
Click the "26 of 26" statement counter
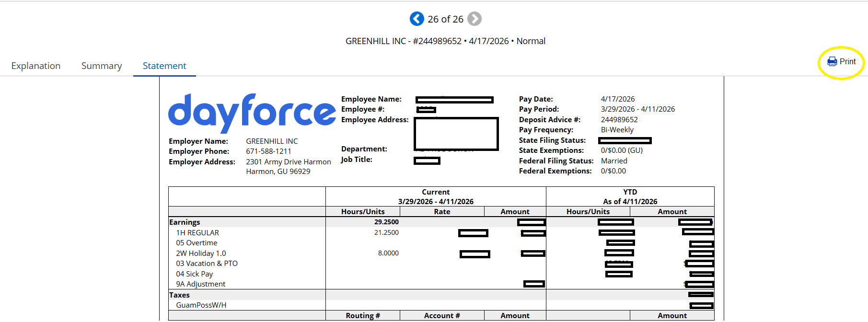[446, 19]
